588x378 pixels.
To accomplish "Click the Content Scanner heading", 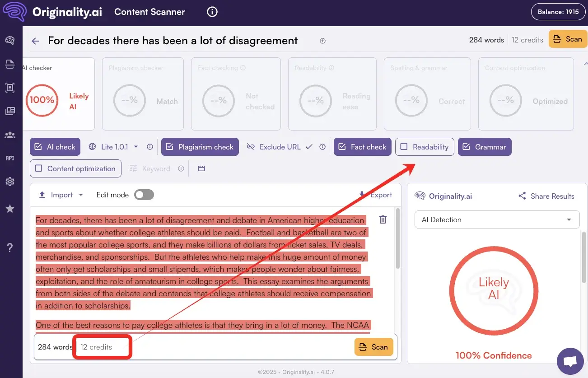I will click(149, 12).
